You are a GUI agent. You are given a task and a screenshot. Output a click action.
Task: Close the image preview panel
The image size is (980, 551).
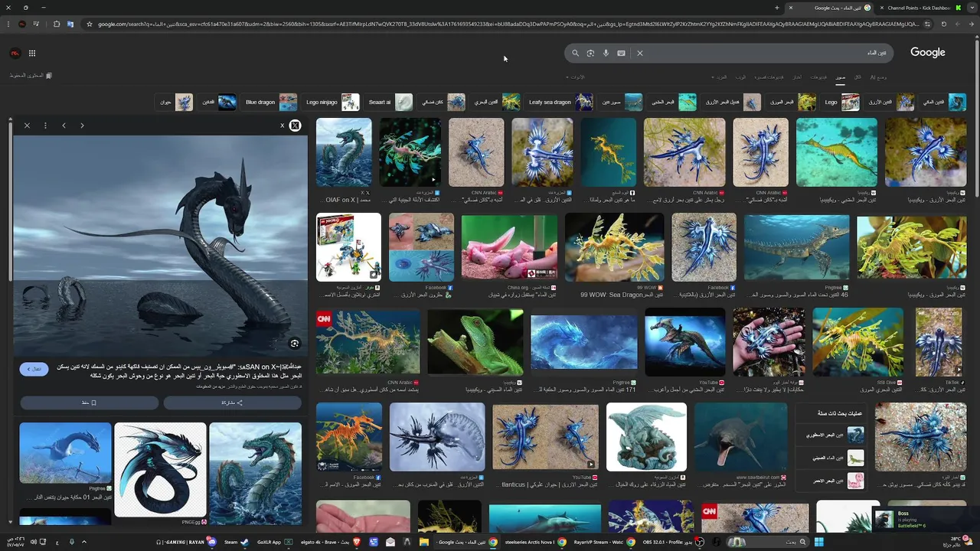pos(27,125)
